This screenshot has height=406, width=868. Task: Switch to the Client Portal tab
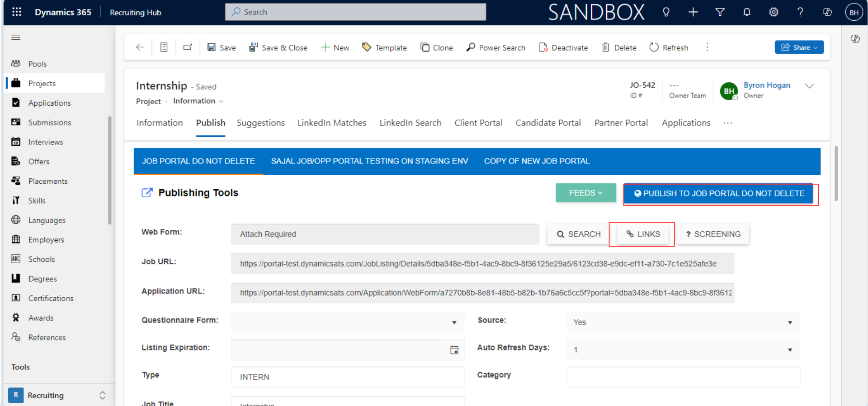point(478,123)
